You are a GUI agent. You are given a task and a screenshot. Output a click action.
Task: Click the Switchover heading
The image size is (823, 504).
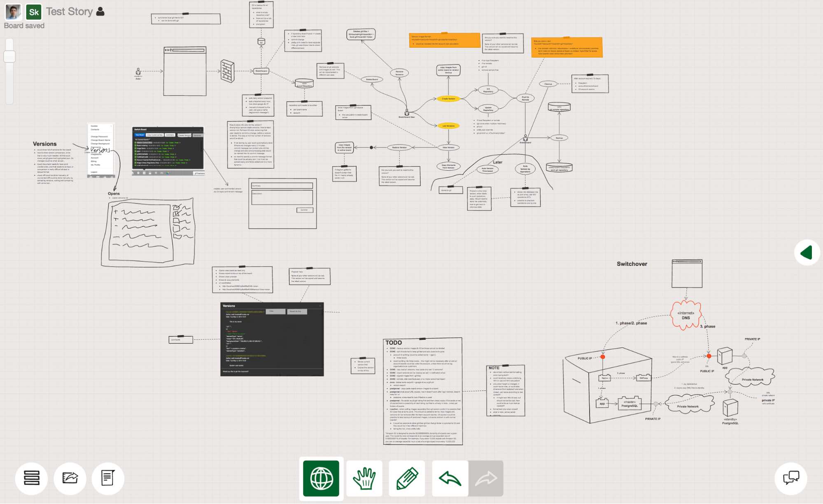point(632,264)
